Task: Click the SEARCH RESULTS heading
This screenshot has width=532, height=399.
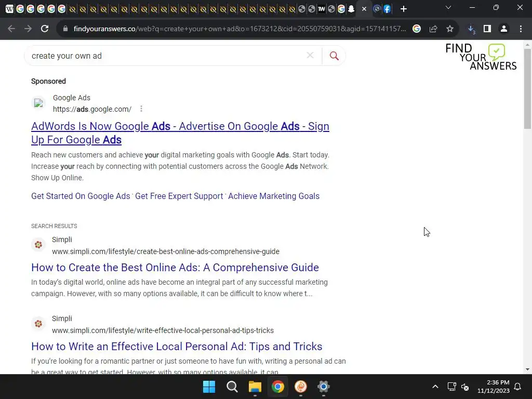Action: coord(54,226)
